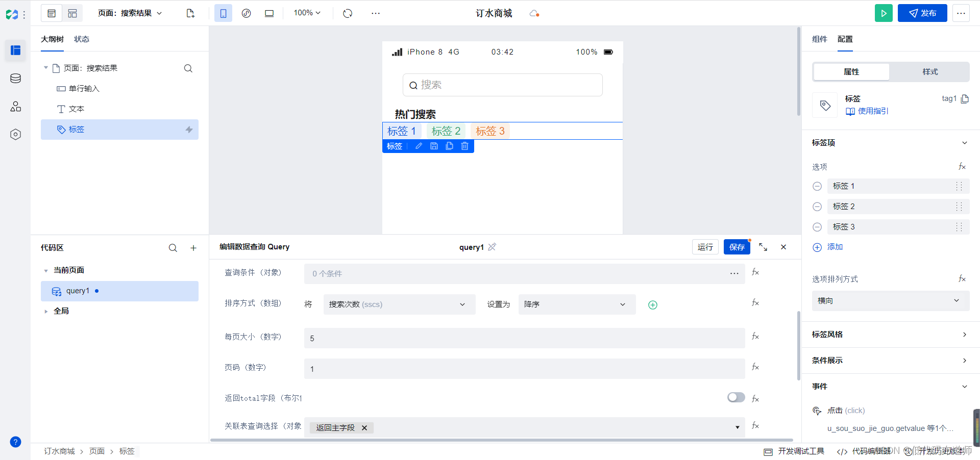The image size is (980, 460).
Task: Open the pages panel in left sidebar
Action: point(15,50)
